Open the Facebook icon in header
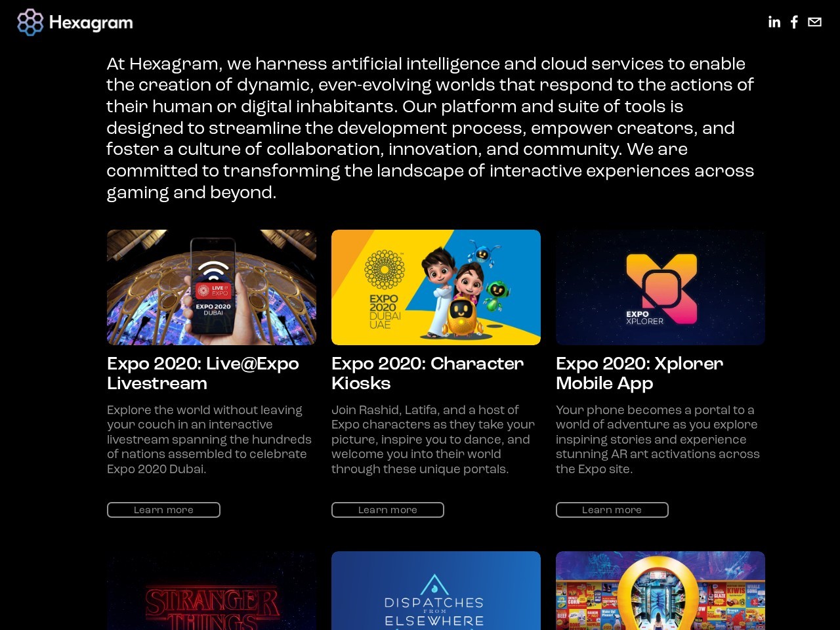 pos(794,22)
